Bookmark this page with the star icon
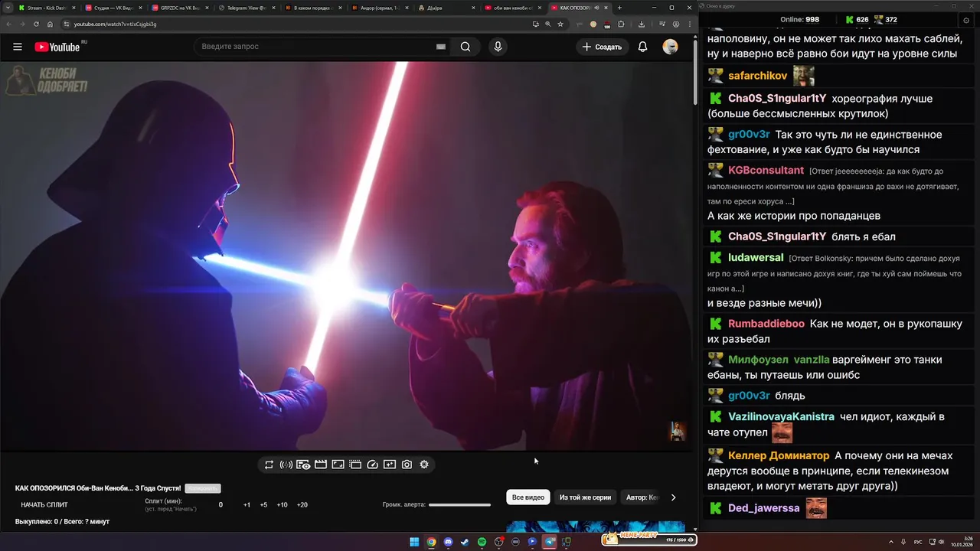The height and width of the screenshot is (551, 980). coord(560,24)
